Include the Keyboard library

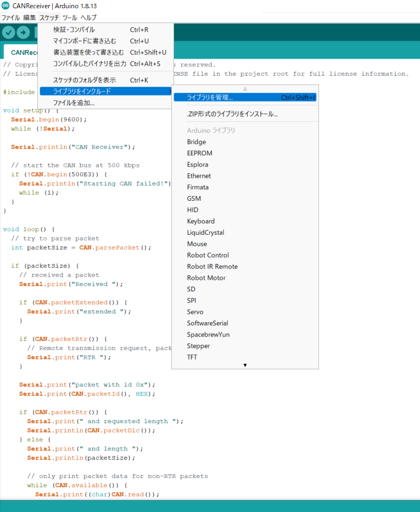[245, 221]
